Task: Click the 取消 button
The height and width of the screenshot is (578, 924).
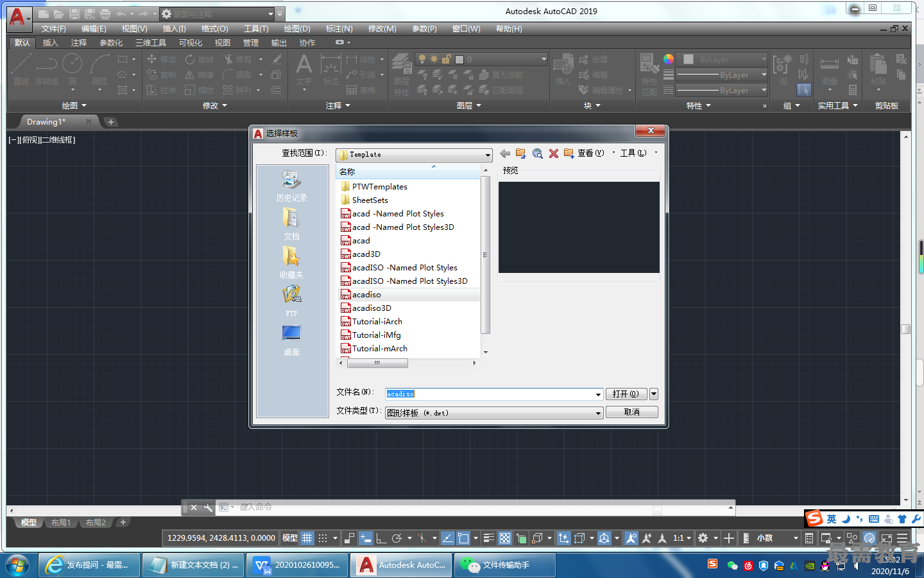Action: [632, 412]
